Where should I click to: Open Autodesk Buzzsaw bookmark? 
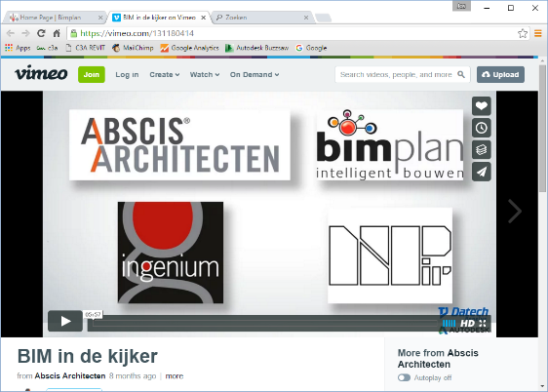click(256, 48)
